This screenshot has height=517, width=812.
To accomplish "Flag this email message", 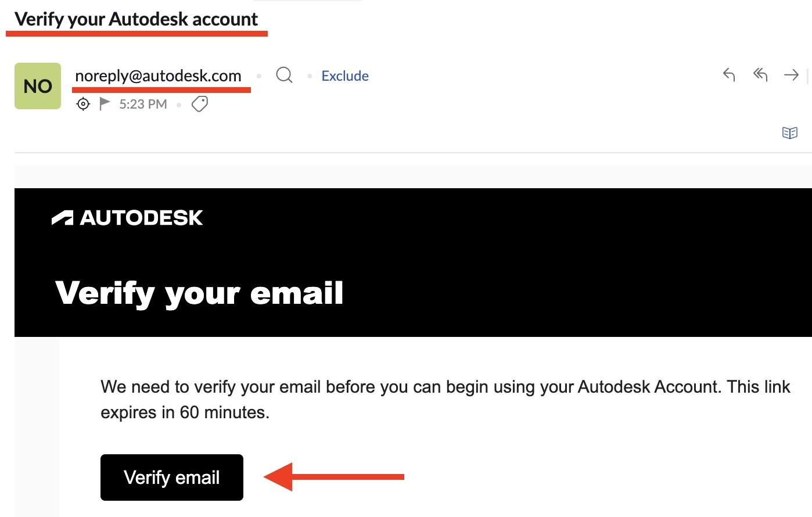I will tap(105, 104).
